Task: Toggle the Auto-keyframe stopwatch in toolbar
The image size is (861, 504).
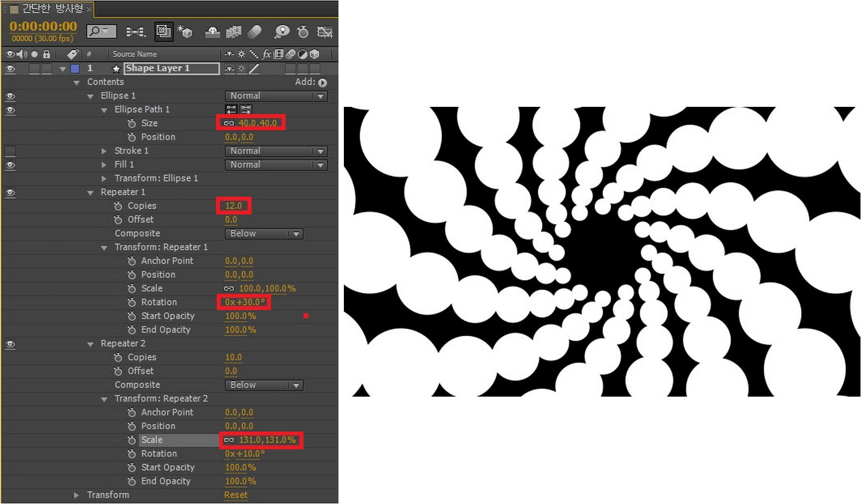Action: tap(303, 32)
